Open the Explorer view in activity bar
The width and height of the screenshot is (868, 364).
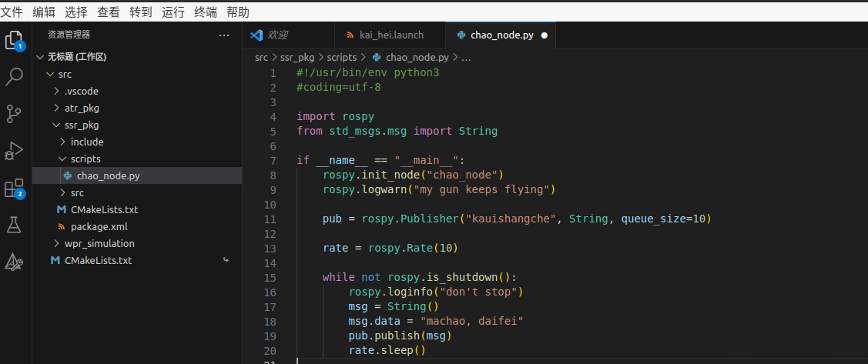(x=15, y=40)
